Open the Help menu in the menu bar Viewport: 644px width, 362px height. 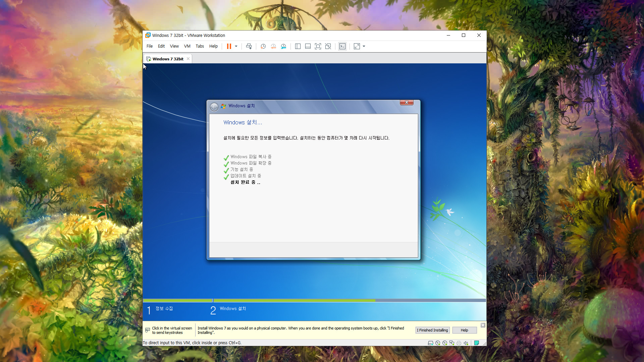coord(214,46)
